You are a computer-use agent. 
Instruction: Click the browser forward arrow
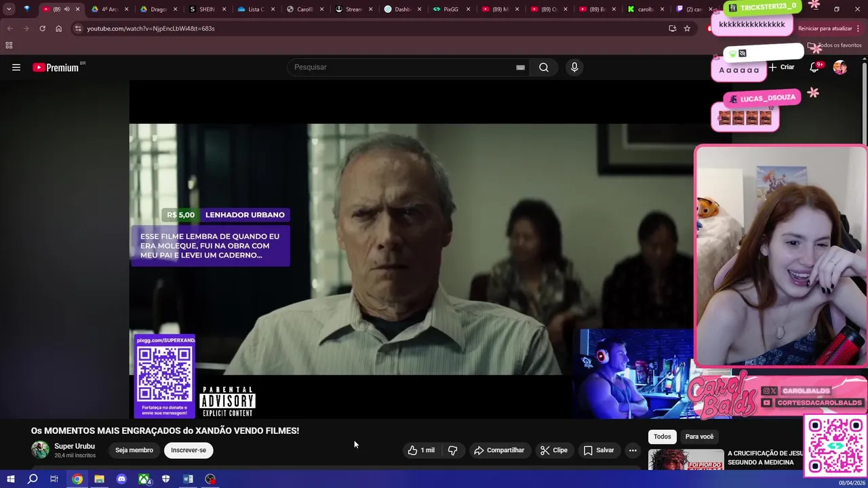pos(26,28)
